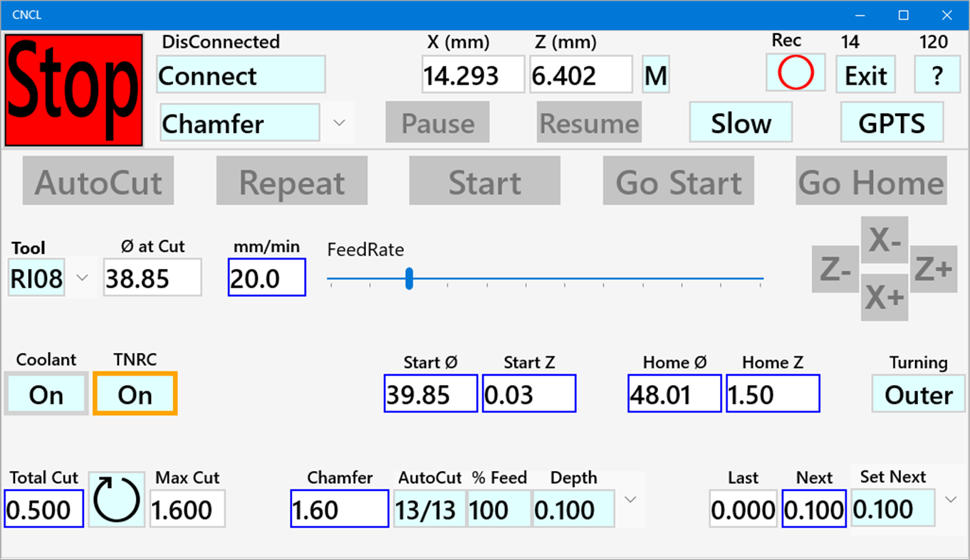Click the Start Ø input field

tap(430, 393)
